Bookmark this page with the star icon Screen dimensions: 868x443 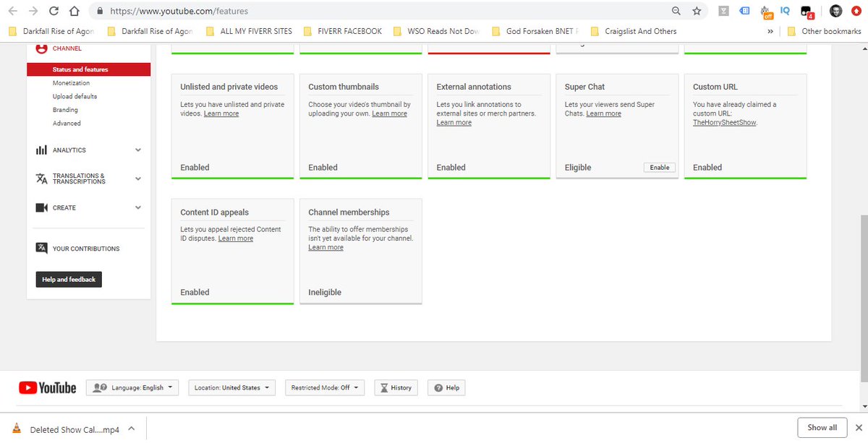coord(697,11)
